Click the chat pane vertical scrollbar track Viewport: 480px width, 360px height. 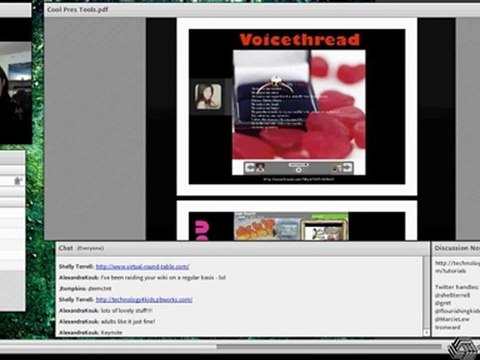426,293
